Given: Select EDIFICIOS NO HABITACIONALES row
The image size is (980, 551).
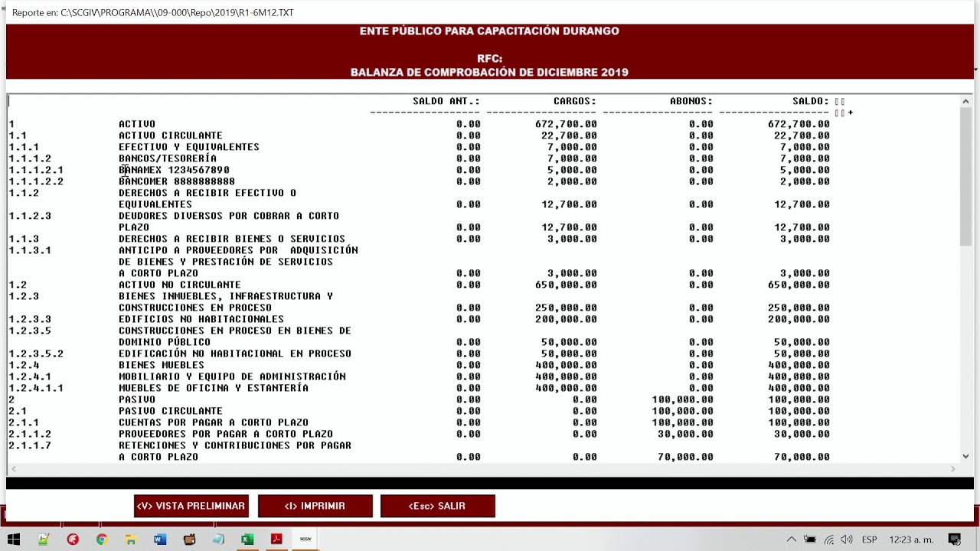Looking at the screenshot, I should click(x=201, y=319).
